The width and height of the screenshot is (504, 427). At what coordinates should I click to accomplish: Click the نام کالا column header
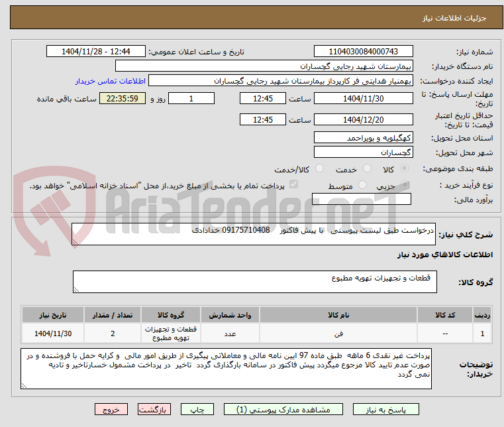pos(338,315)
